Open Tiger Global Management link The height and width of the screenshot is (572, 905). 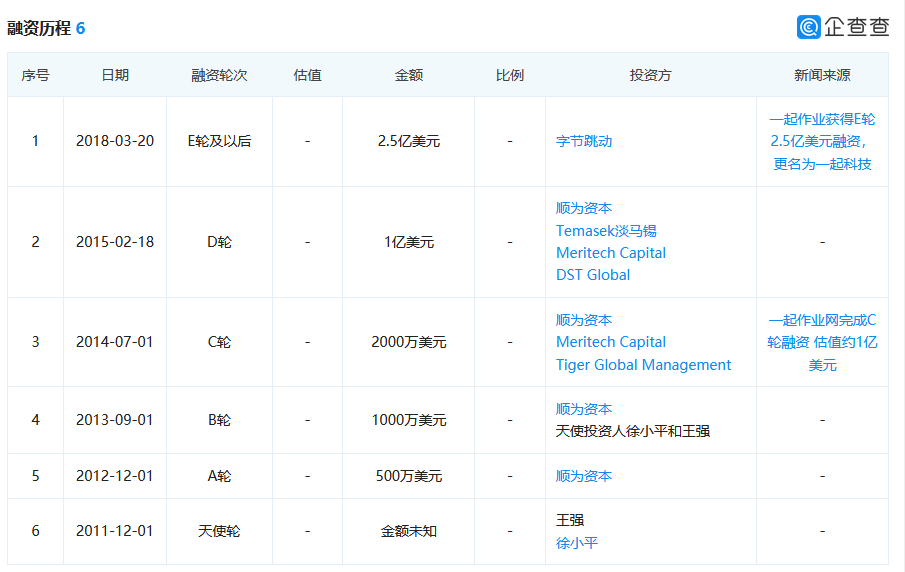(x=643, y=365)
